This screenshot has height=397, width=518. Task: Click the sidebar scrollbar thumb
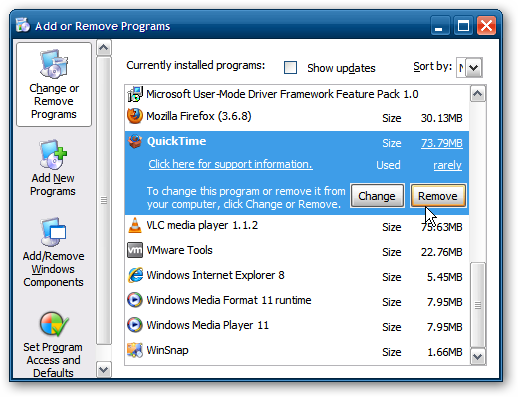[x=104, y=200]
